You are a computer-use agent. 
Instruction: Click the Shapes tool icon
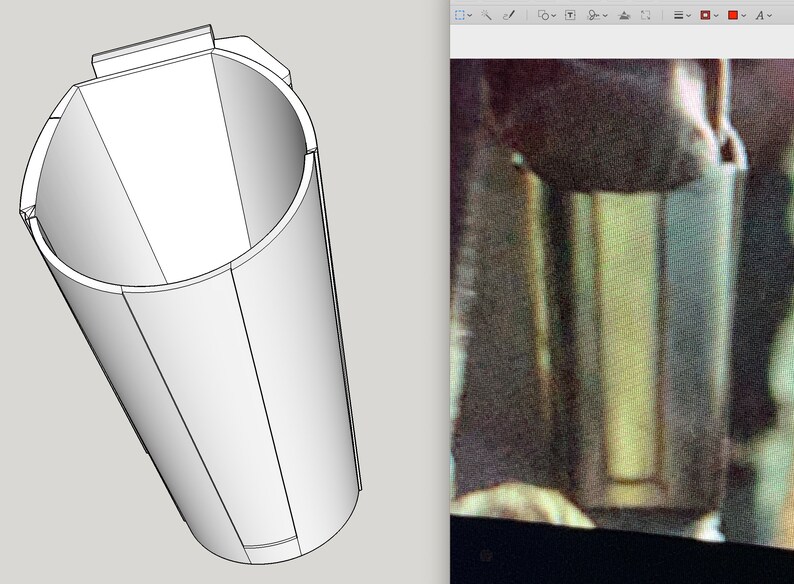(543, 15)
